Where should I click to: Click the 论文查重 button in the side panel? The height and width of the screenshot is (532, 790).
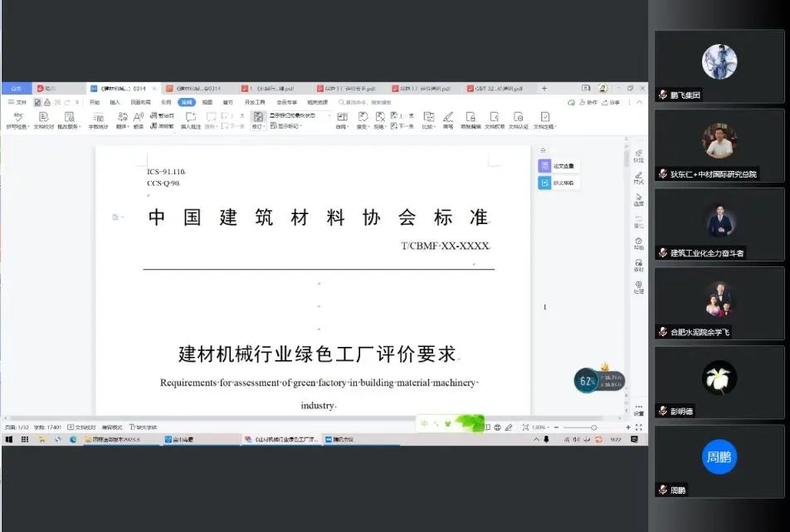coord(558,165)
